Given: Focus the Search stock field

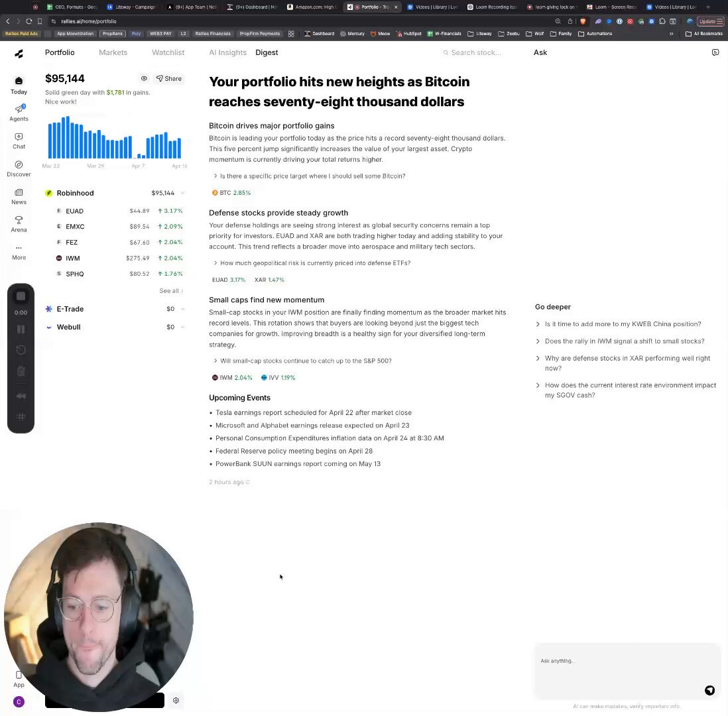Looking at the screenshot, I should (475, 52).
